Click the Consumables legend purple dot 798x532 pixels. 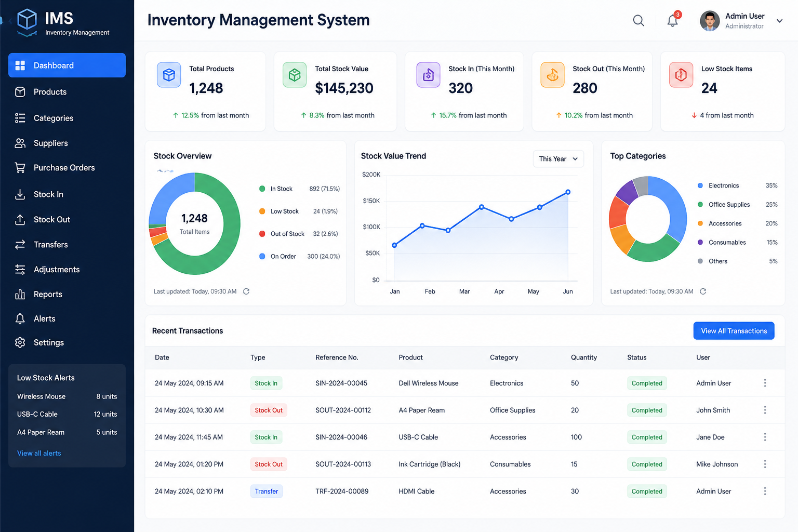coord(700,243)
